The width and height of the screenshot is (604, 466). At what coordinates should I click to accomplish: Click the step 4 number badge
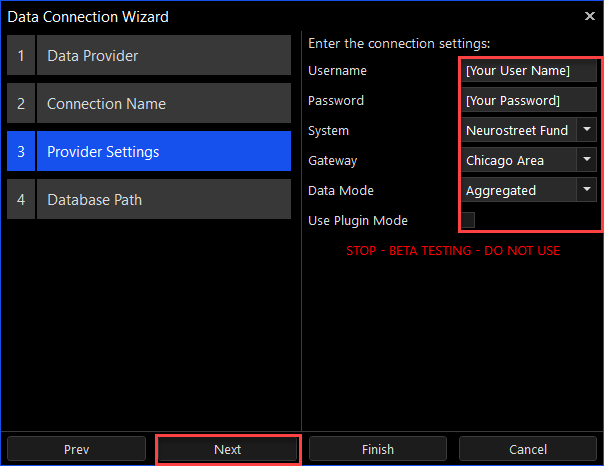pos(20,200)
